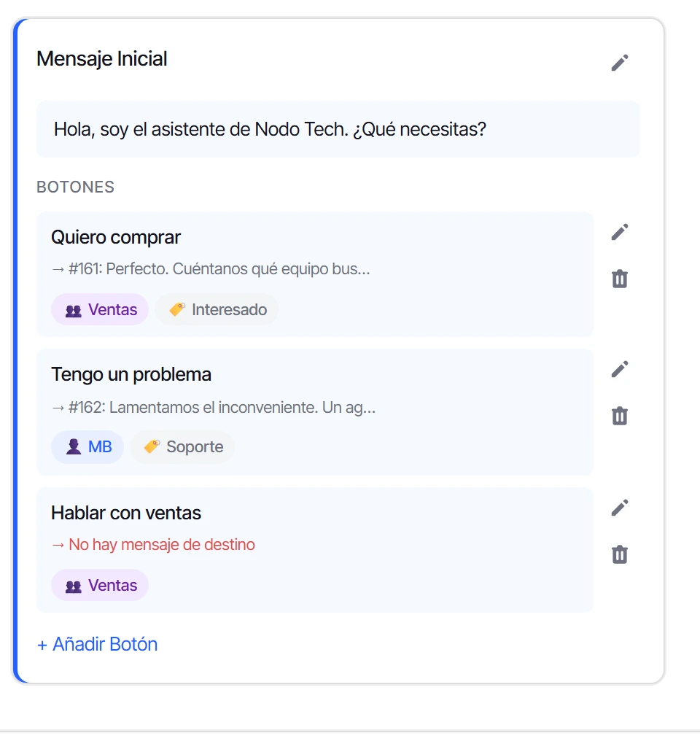Select the 'Quiero comprar' title text
This screenshot has height=744, width=700.
116,237
